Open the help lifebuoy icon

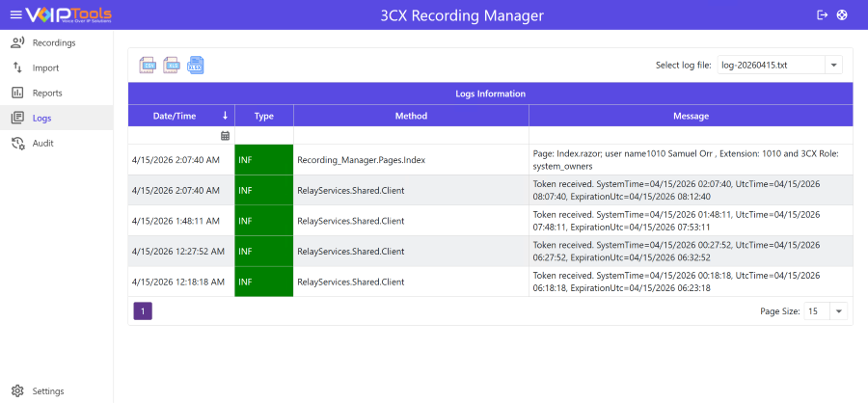point(842,14)
